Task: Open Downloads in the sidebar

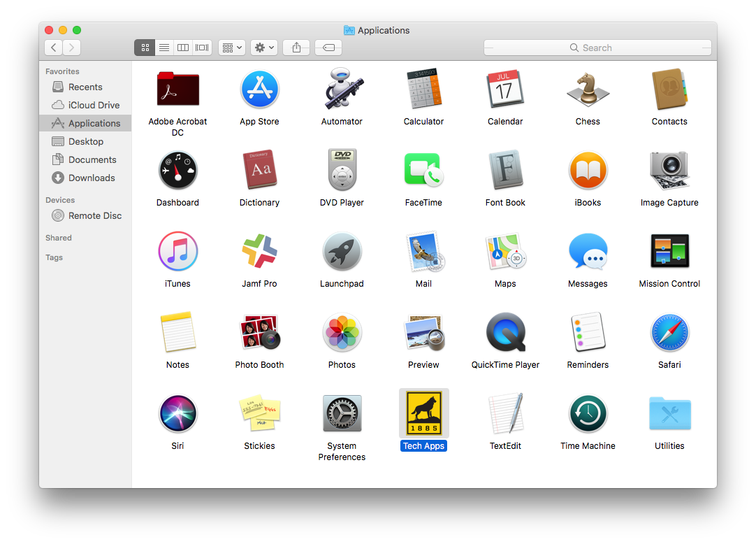Action: tap(85, 178)
